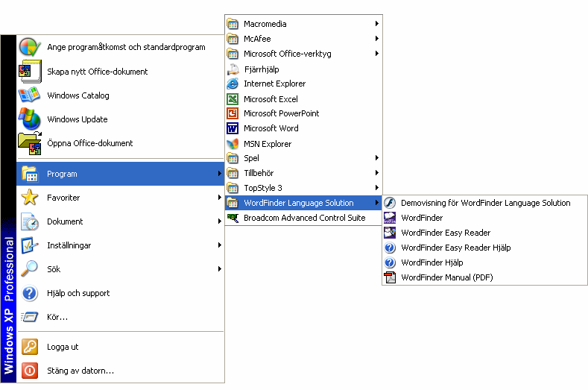Expand the McAfee folder arrow
This screenshot has height=390, width=588.
pos(377,38)
